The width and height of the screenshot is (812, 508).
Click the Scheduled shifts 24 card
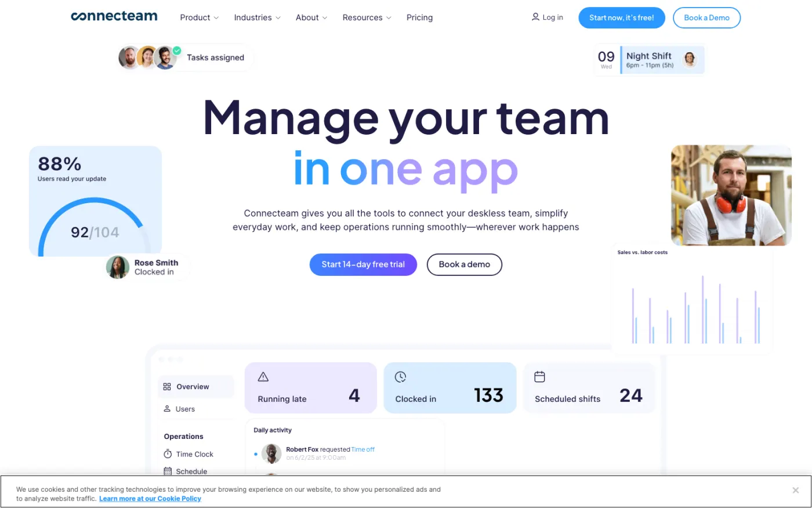pyautogui.click(x=589, y=388)
